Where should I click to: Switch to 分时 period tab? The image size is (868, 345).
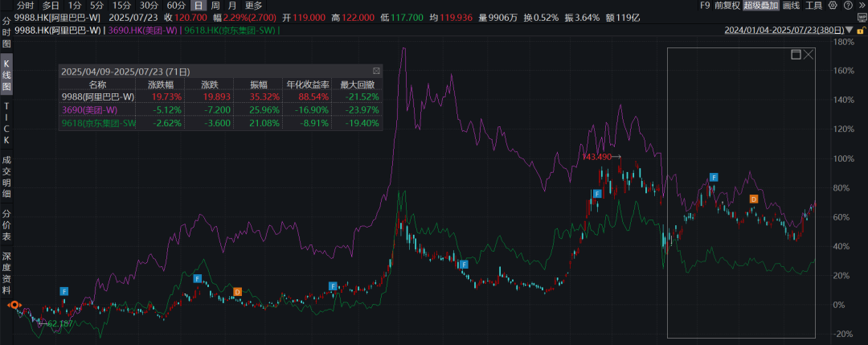(26, 6)
